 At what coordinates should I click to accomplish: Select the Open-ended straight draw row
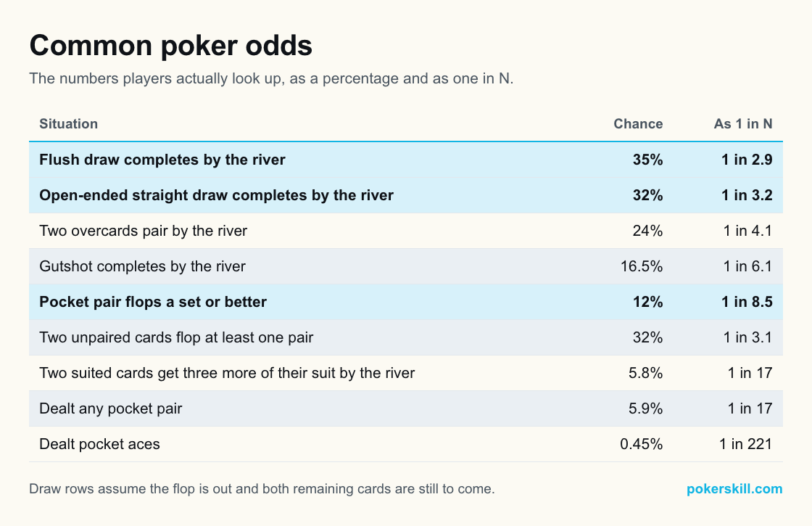point(406,195)
